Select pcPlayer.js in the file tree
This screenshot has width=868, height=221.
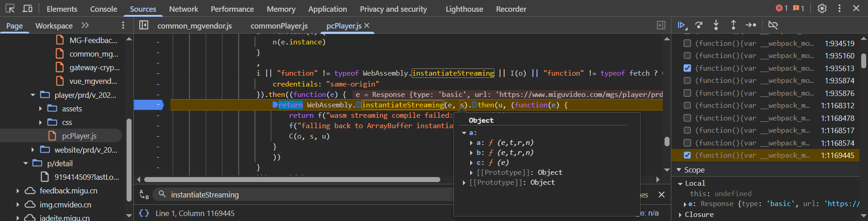point(79,136)
